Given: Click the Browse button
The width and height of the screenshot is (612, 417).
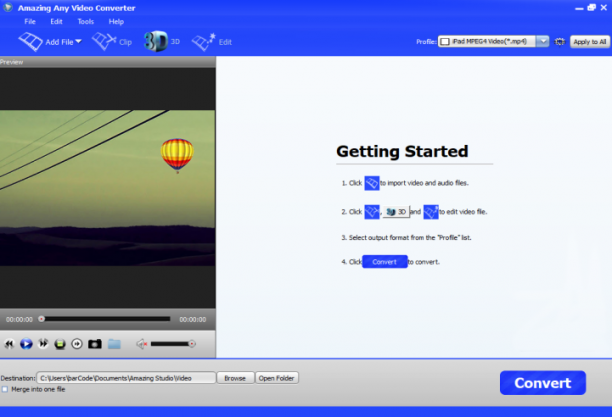Looking at the screenshot, I should [x=235, y=378].
